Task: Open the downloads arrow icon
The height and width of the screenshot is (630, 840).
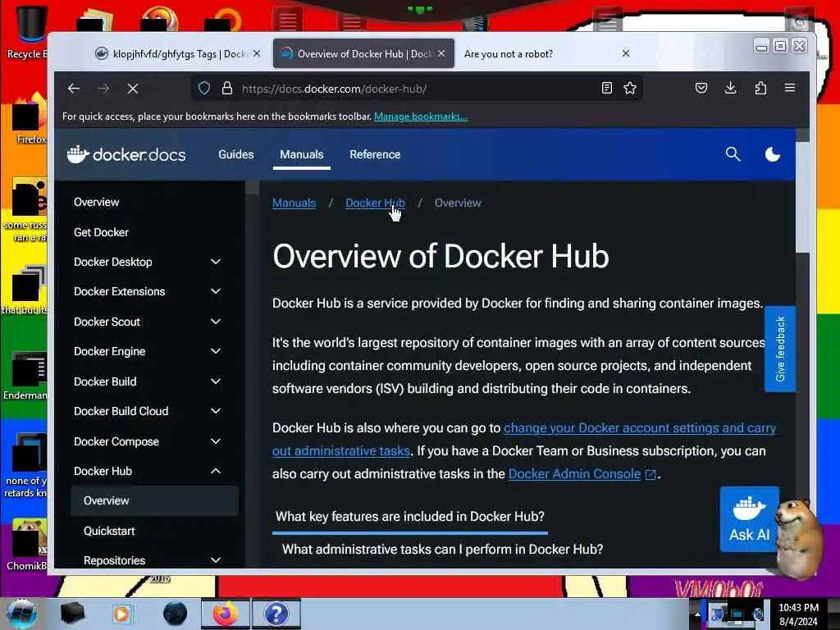Action: click(730, 88)
